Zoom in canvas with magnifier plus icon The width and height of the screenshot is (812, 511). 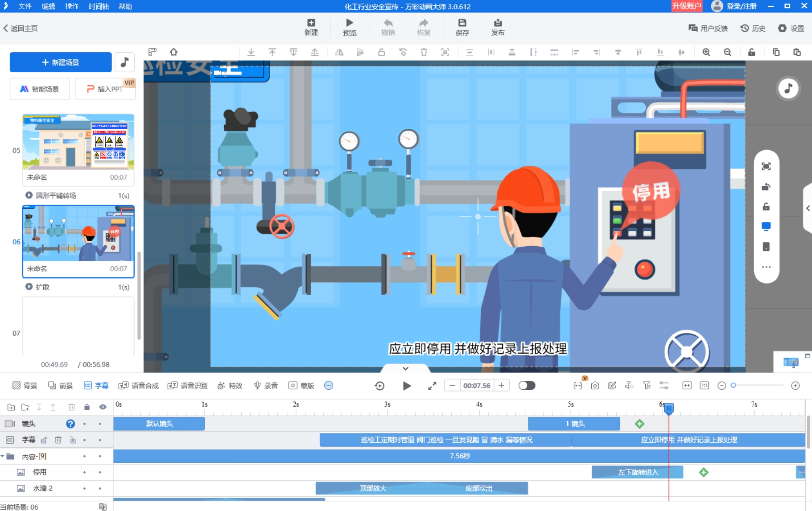pyautogui.click(x=706, y=52)
